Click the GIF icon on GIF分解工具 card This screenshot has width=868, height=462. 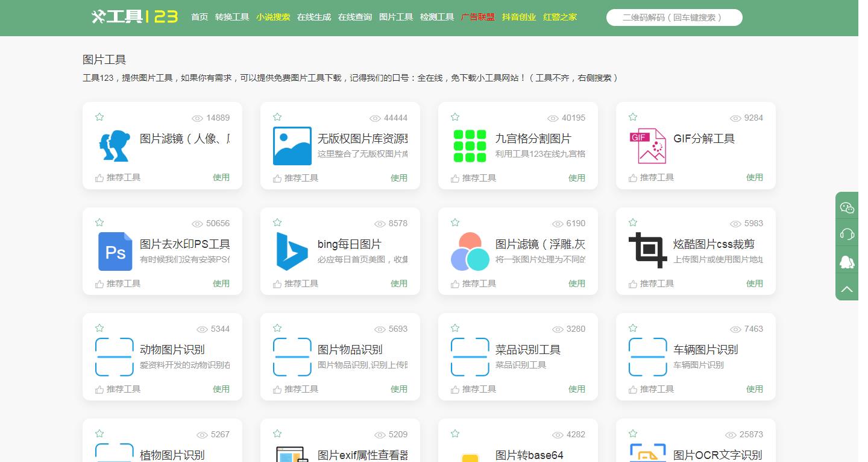(x=647, y=145)
